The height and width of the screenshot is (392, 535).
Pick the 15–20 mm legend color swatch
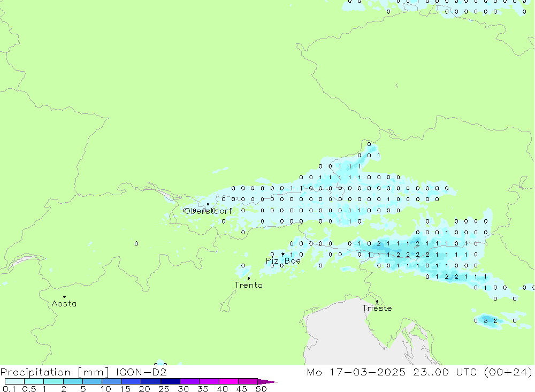(132, 381)
